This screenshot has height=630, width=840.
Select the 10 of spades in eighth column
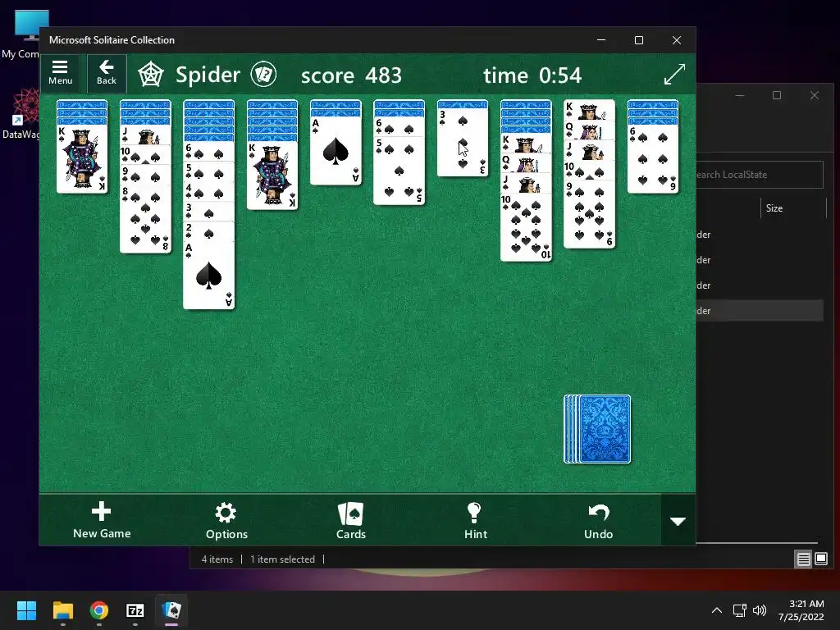(x=526, y=227)
